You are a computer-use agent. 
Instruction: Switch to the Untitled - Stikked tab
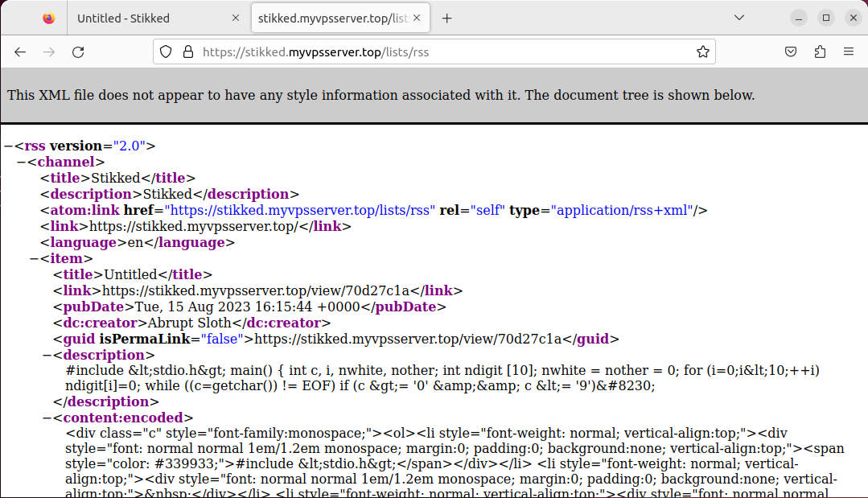(x=145, y=17)
